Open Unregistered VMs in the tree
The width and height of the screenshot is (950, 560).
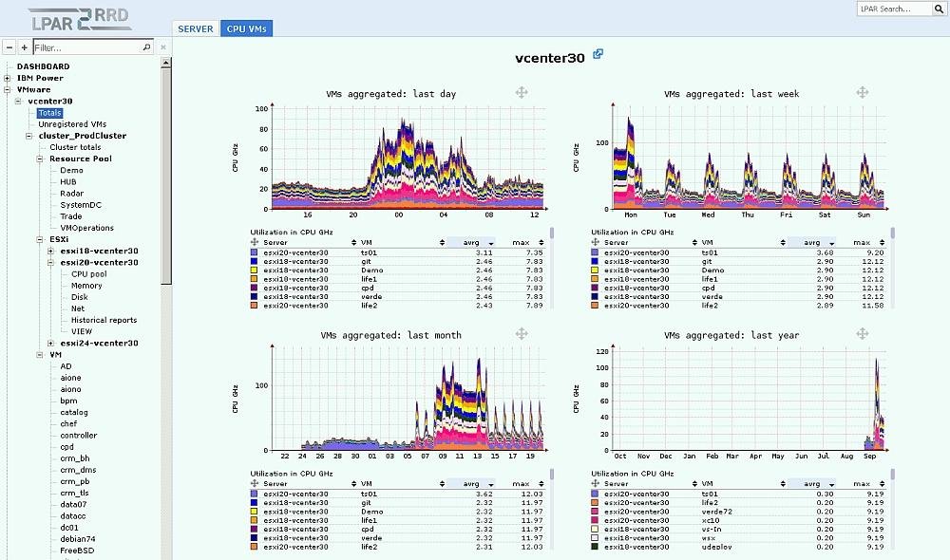point(72,124)
